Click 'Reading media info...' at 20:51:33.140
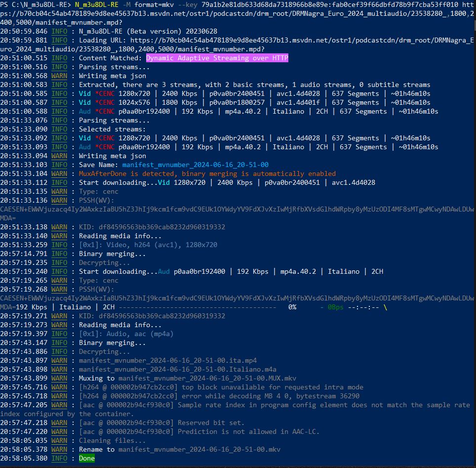This screenshot has width=476, height=468. (120, 236)
